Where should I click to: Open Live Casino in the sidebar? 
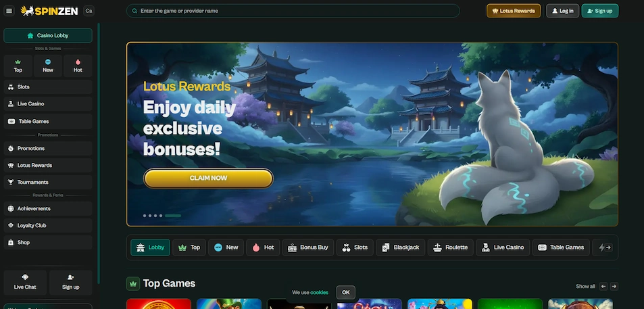(x=48, y=104)
